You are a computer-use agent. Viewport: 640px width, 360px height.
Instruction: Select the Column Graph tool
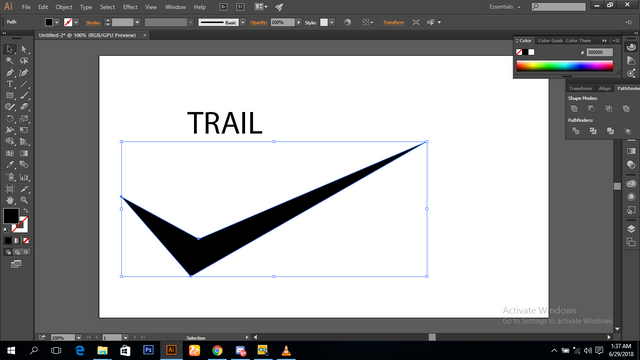pos(24,177)
